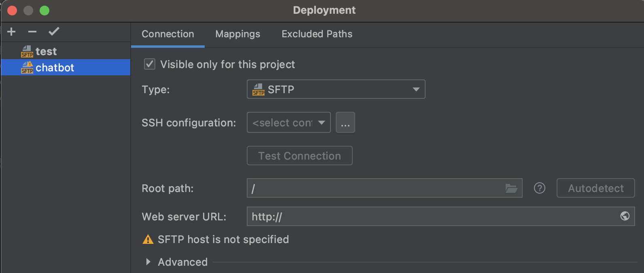Click the plus icon to add server
The image size is (644, 273).
point(11,32)
